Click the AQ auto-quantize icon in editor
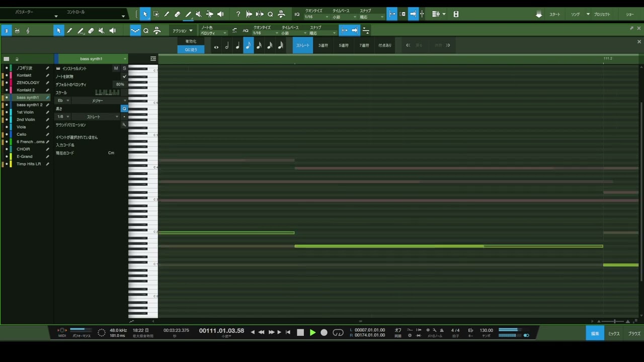The width and height of the screenshot is (644, 362). tap(246, 31)
